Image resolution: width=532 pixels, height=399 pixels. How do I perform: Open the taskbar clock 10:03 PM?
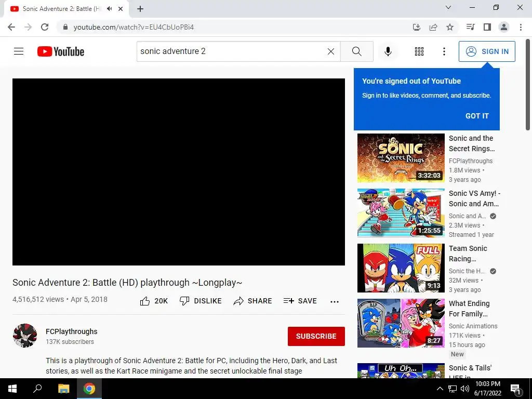[487, 389]
